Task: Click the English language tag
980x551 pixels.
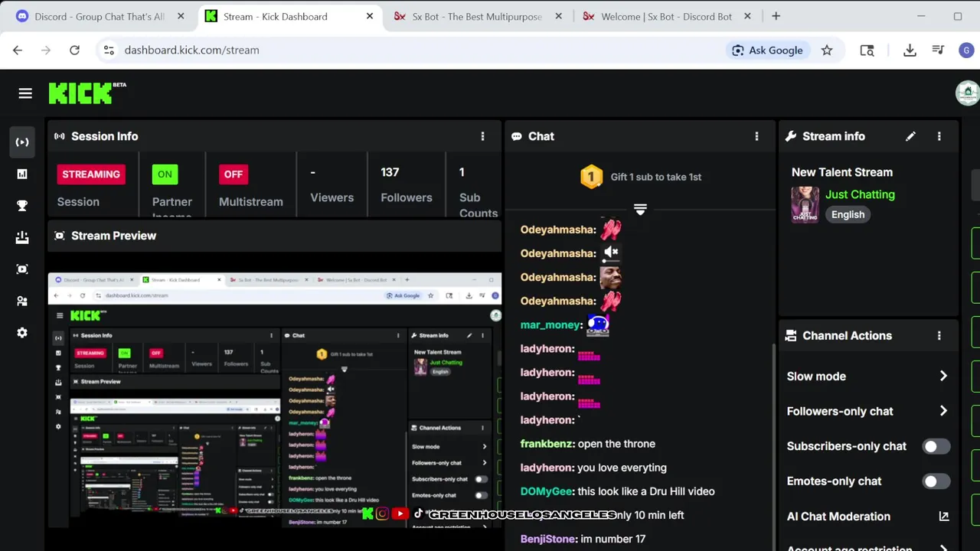Action: tap(848, 214)
